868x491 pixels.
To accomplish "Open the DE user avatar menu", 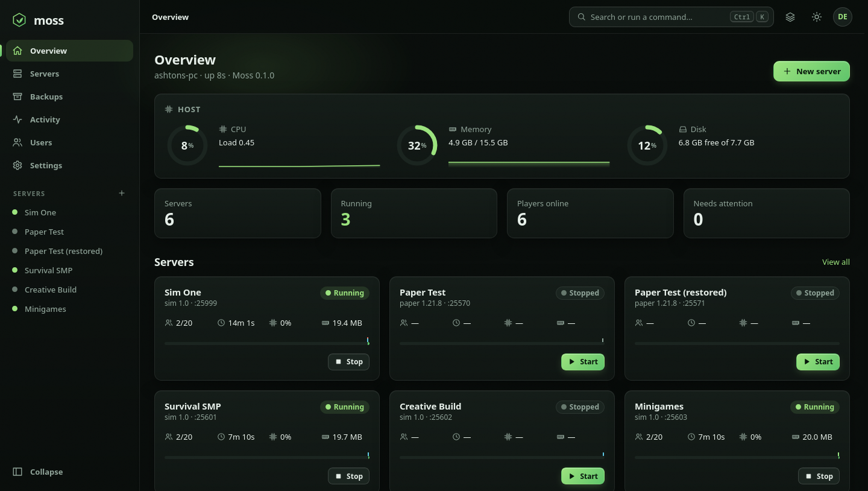I will click(x=843, y=17).
